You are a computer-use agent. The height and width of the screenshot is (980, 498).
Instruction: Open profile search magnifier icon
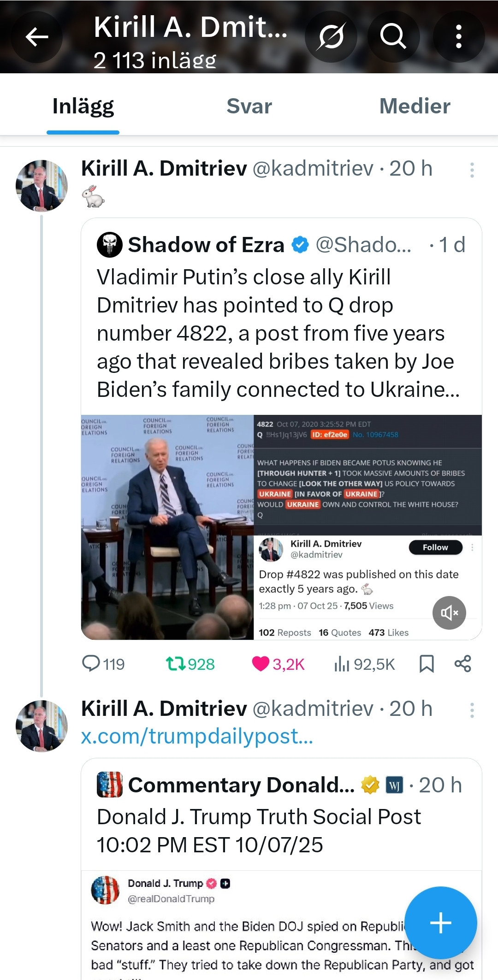coord(393,37)
